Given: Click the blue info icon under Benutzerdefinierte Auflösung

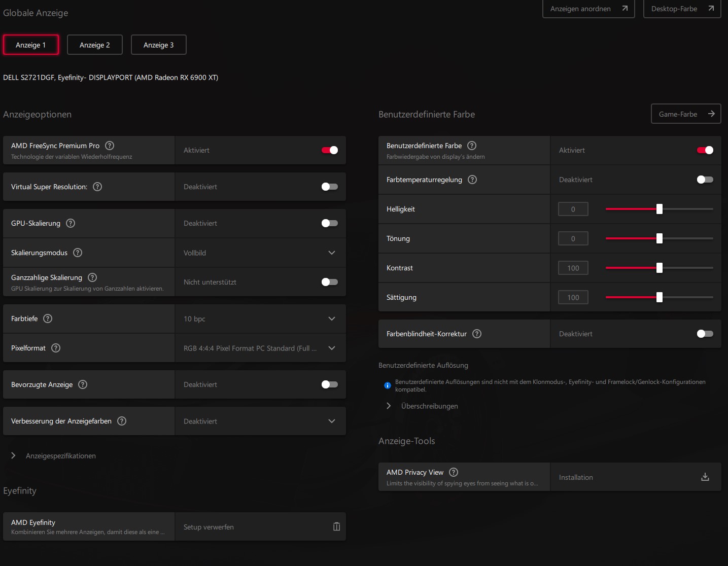Looking at the screenshot, I should pyautogui.click(x=388, y=385).
